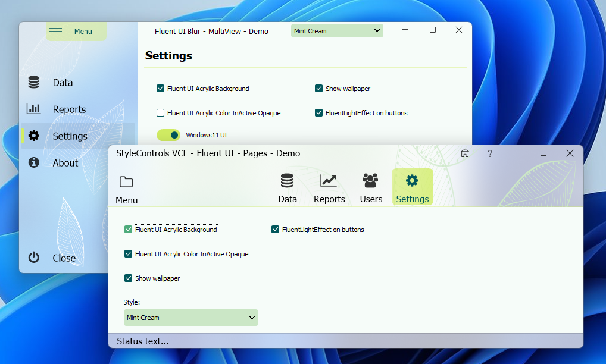Click the power icon beside Close in sidebar
The image size is (606, 364).
[33, 257]
